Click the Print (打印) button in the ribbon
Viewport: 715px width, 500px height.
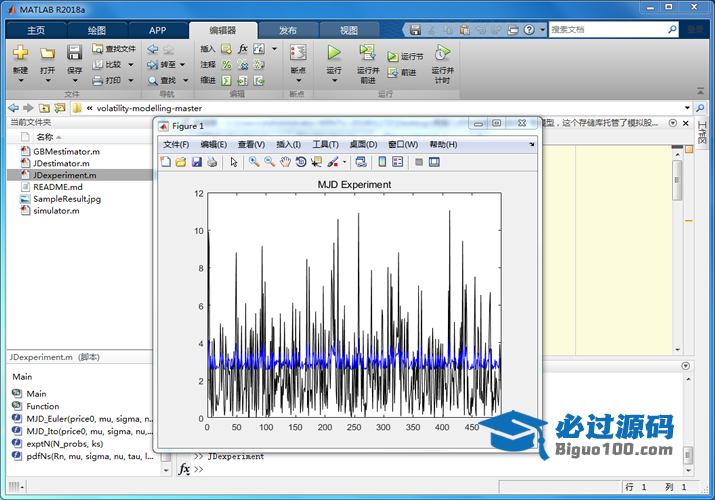click(x=108, y=81)
